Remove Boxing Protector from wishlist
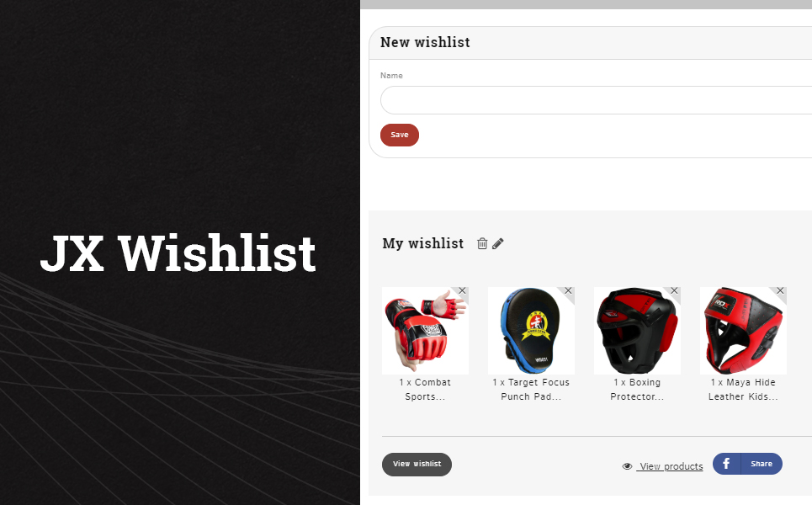 click(x=674, y=291)
